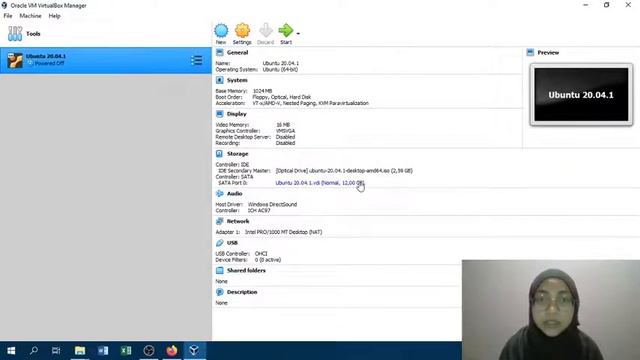The image size is (640, 360).
Task: Open the taskbar search magnifier
Action: coord(34,351)
